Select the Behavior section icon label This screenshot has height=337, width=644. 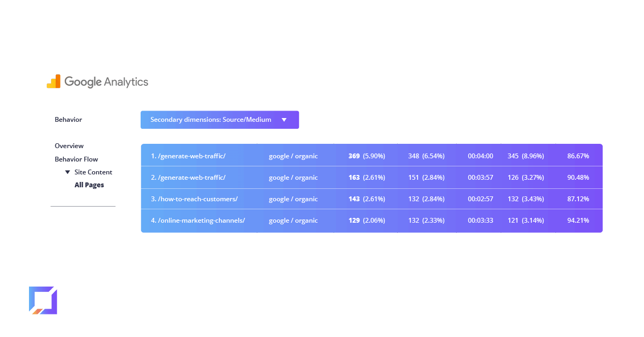tap(68, 119)
